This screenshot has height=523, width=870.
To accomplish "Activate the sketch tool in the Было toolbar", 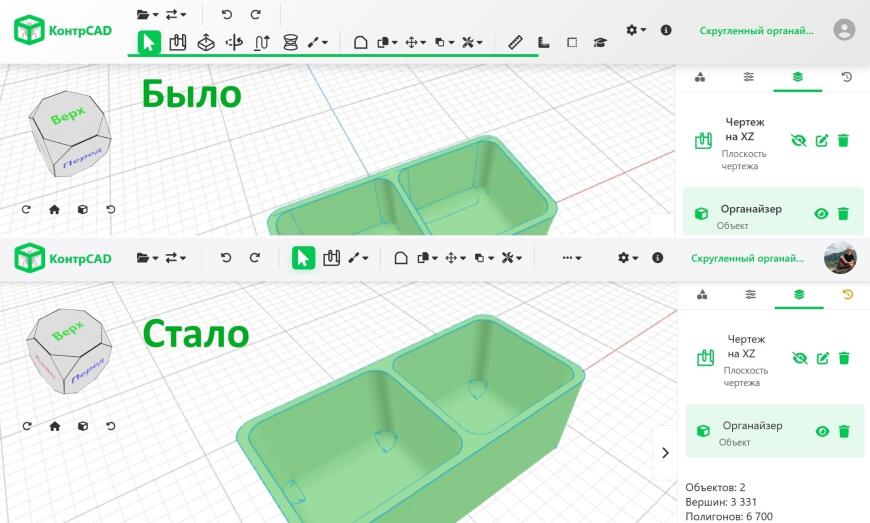I will tap(178, 42).
